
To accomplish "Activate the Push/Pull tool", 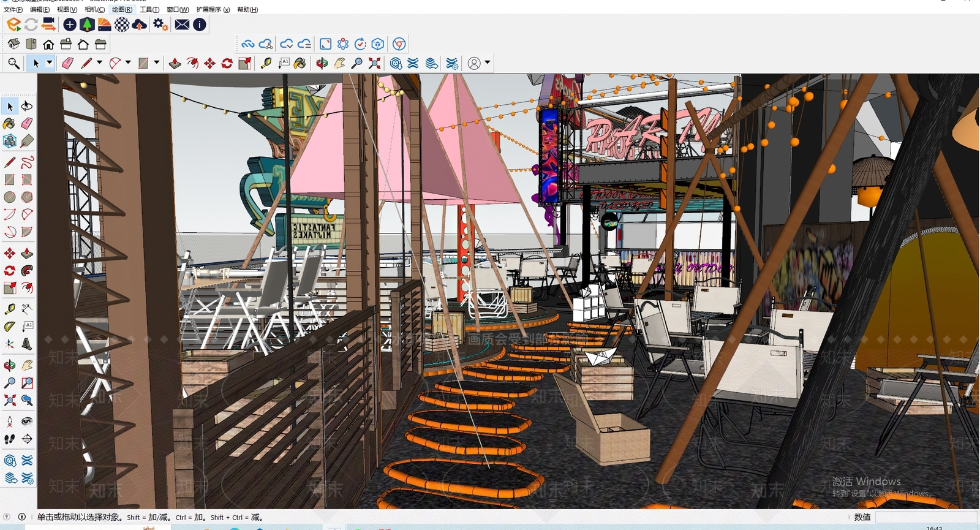I will (x=175, y=62).
